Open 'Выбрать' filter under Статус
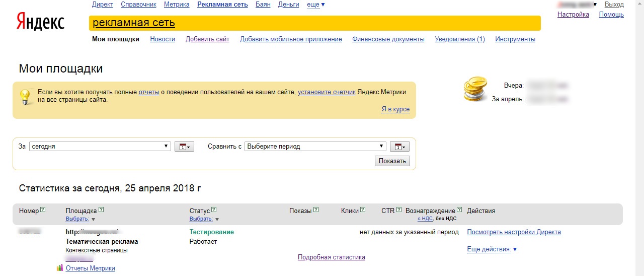 click(x=204, y=219)
